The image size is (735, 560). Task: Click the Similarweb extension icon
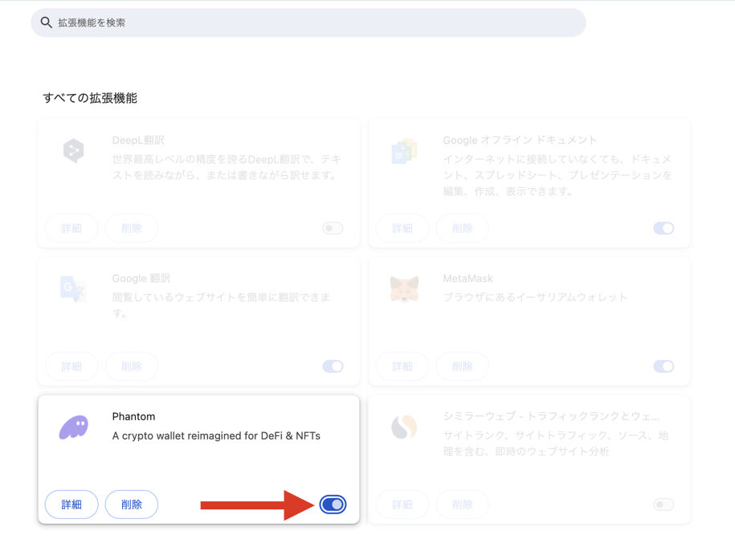pos(404,427)
